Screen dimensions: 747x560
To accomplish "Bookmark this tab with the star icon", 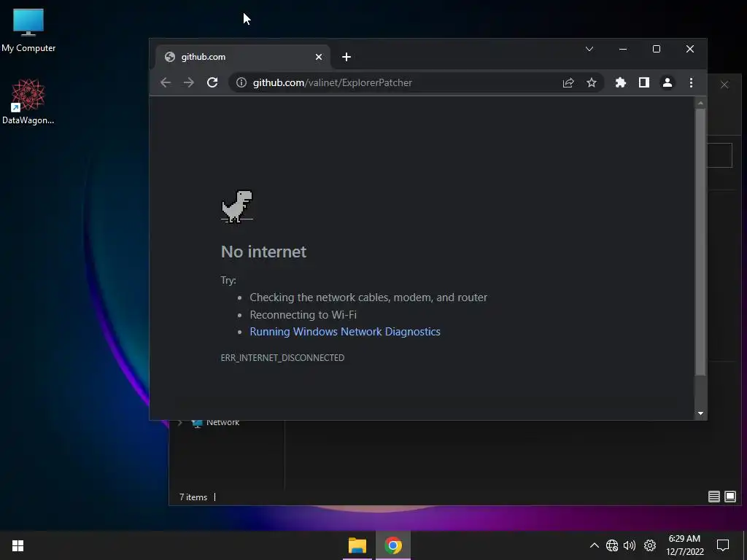I will pos(591,82).
